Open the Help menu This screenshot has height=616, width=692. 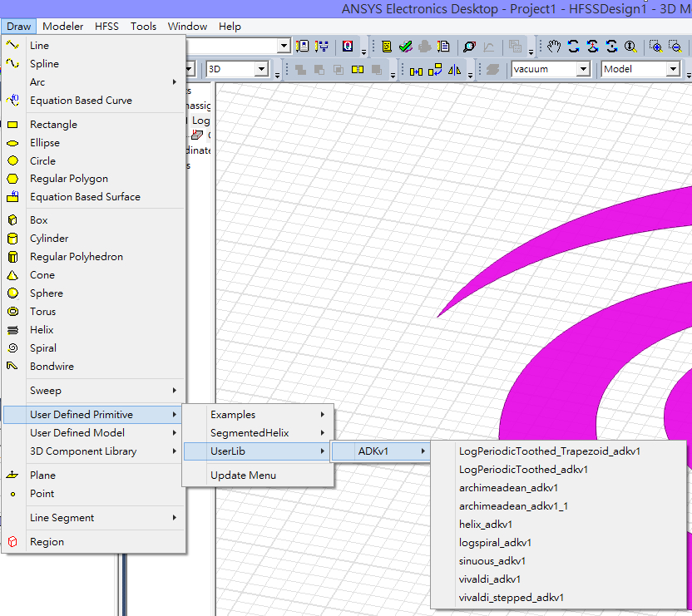pyautogui.click(x=230, y=27)
